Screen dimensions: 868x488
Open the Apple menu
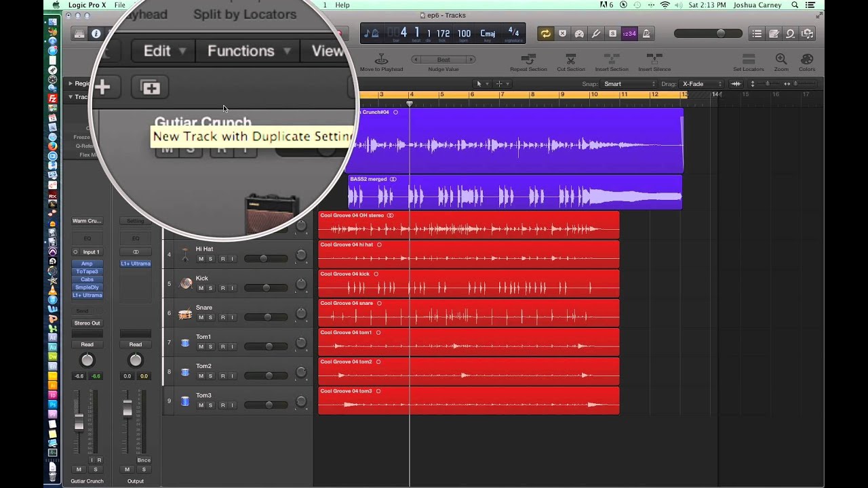tap(56, 5)
